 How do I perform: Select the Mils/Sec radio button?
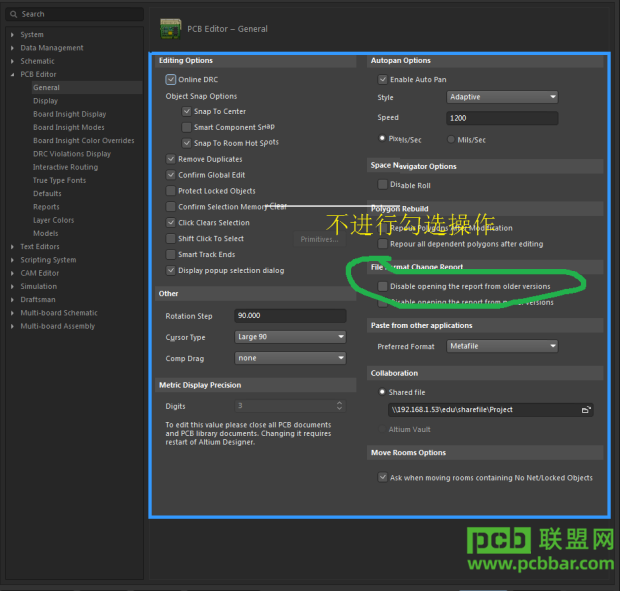click(451, 139)
